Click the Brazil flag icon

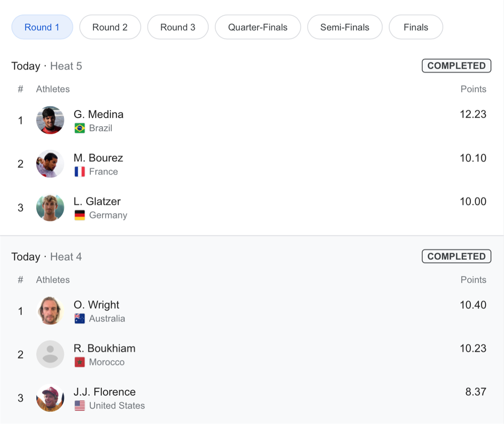[x=80, y=128]
